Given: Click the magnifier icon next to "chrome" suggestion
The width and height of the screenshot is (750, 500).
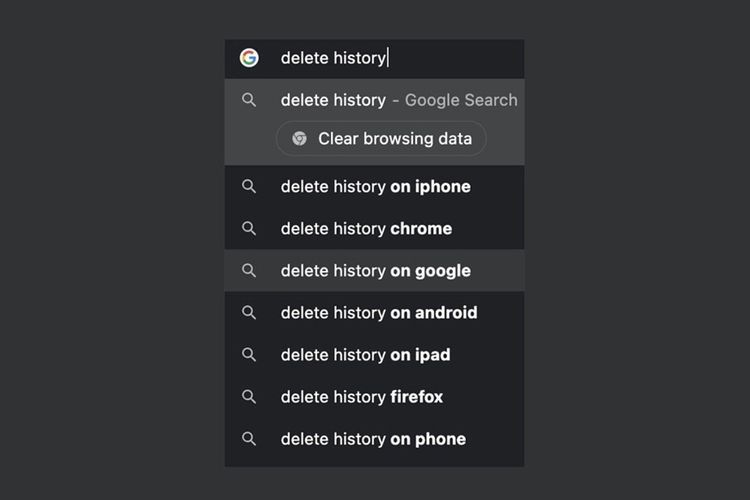Looking at the screenshot, I should 249,228.
